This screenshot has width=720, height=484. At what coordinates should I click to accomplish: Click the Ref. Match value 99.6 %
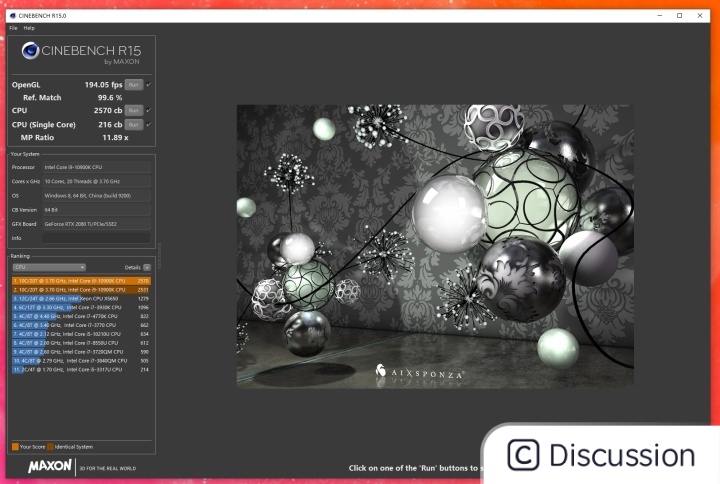[110, 98]
